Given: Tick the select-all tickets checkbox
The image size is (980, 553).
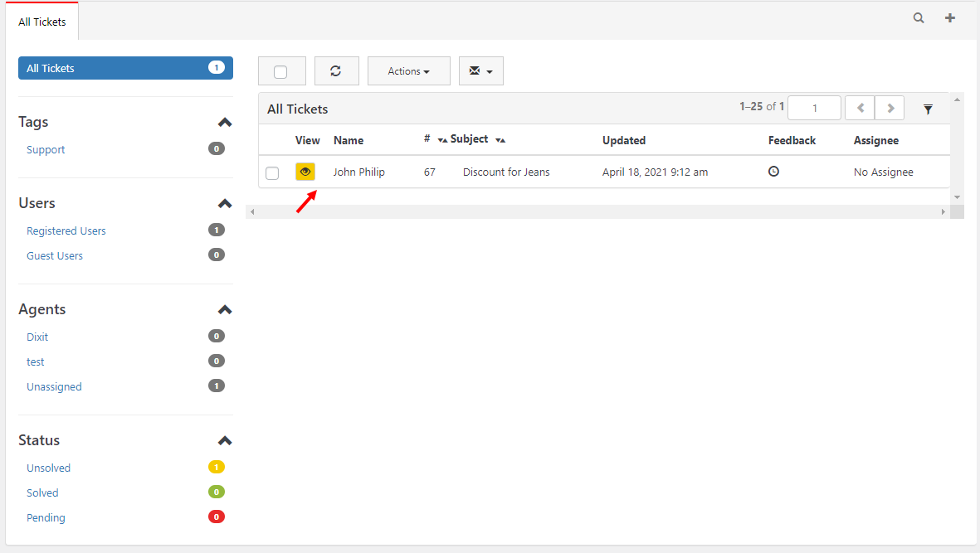Looking at the screenshot, I should (x=280, y=72).
